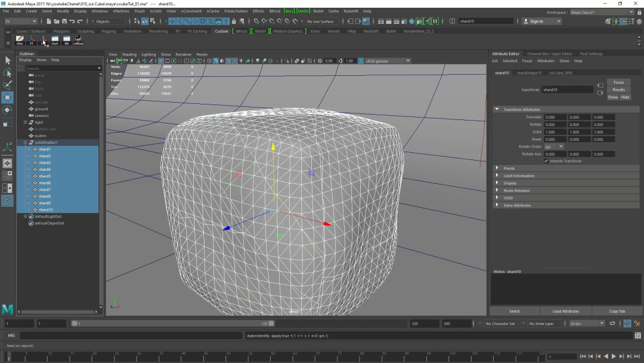The height and width of the screenshot is (363, 644).
Task: Toggle the auto keyframe button
Action: coord(627,324)
